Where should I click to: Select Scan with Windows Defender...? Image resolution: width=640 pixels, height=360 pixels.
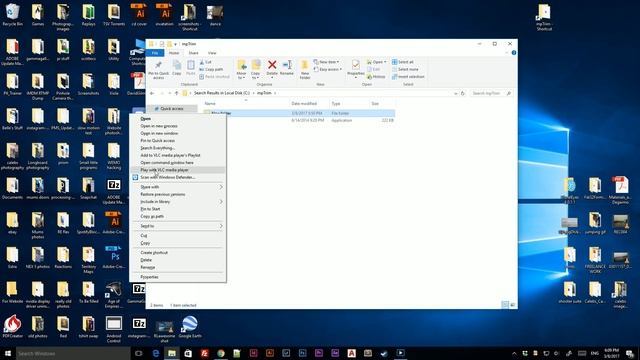178,178
